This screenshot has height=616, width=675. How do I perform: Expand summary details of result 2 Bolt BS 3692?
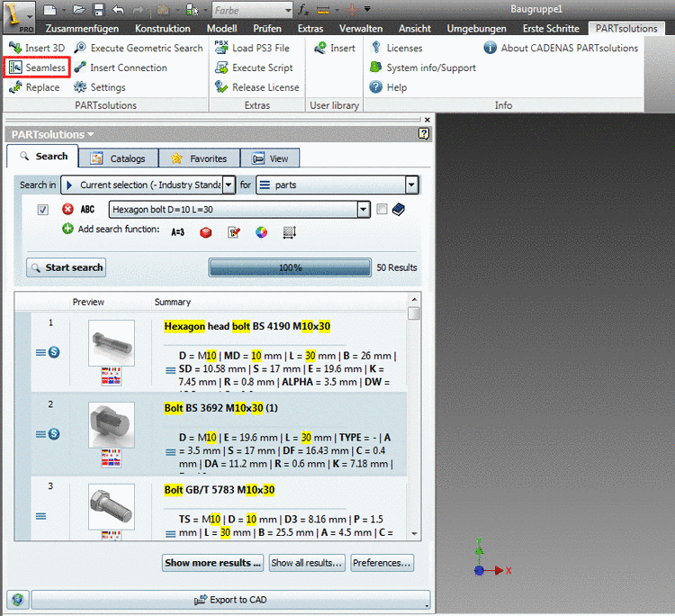tap(170, 452)
